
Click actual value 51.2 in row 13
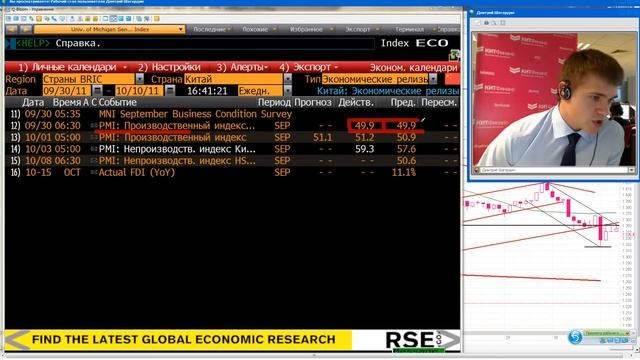[x=364, y=138]
